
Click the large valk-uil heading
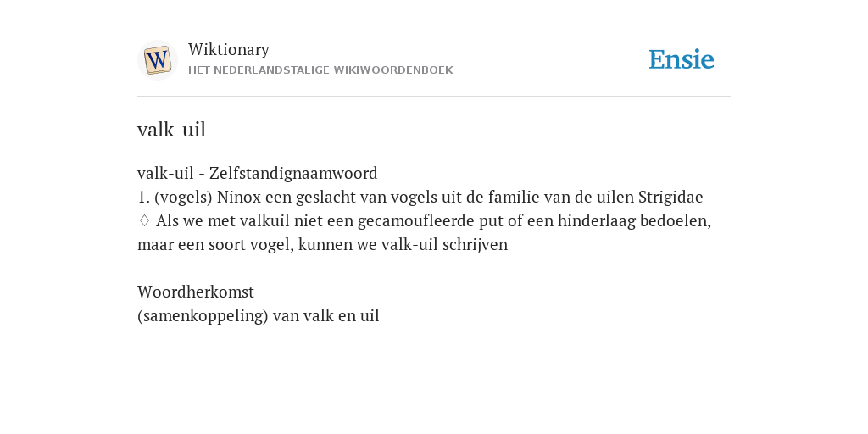pos(171,130)
